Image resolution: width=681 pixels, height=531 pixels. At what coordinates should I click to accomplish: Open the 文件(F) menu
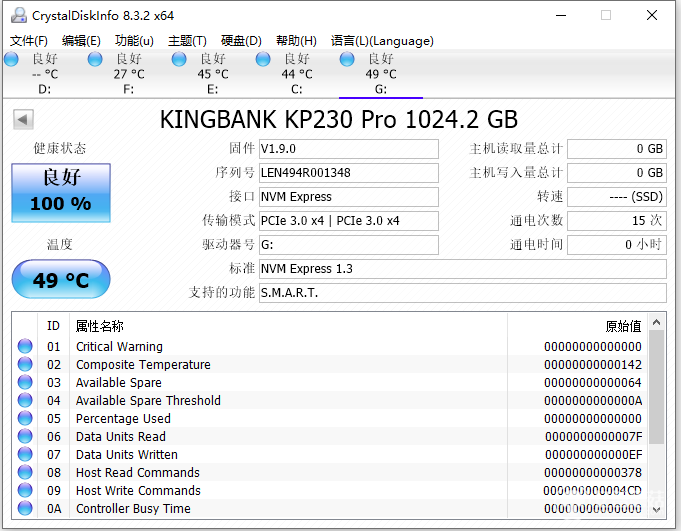tap(29, 41)
